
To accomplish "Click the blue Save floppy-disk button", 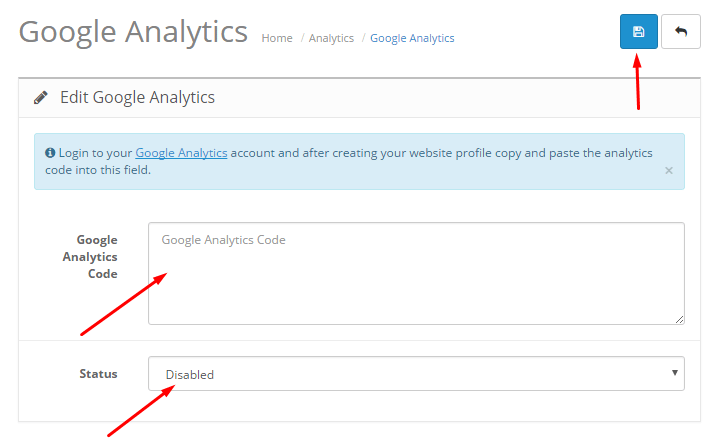I will pyautogui.click(x=638, y=32).
